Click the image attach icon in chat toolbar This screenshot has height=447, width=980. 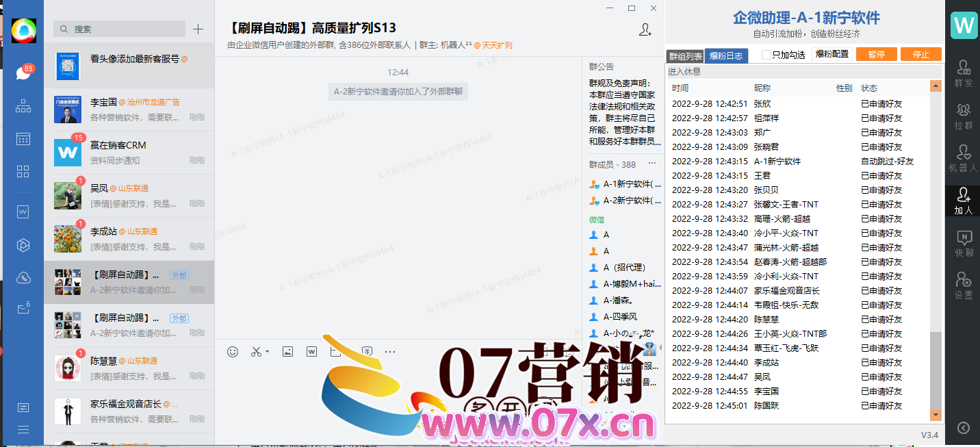click(288, 352)
